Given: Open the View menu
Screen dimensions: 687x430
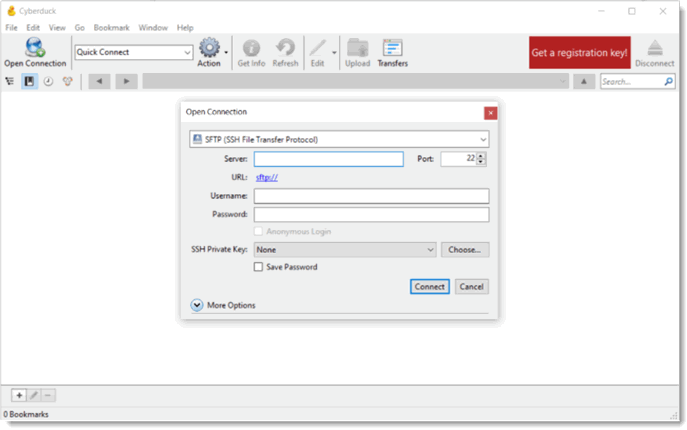Looking at the screenshot, I should (57, 28).
